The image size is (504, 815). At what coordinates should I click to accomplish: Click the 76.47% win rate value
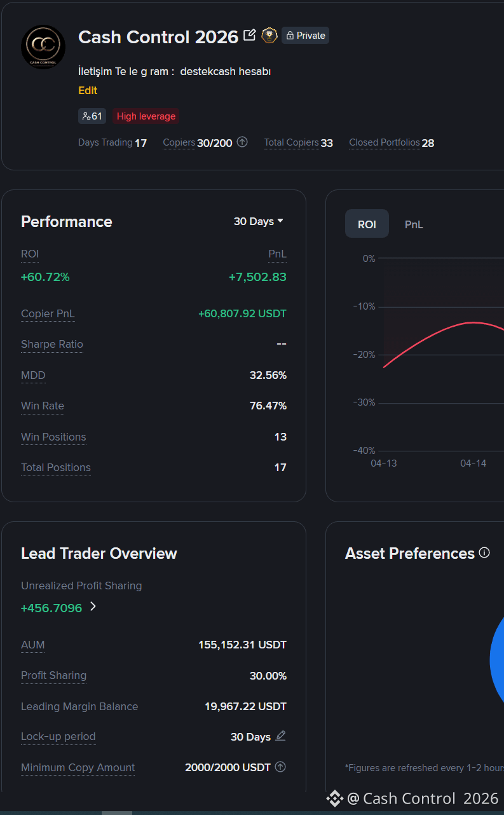tap(268, 406)
